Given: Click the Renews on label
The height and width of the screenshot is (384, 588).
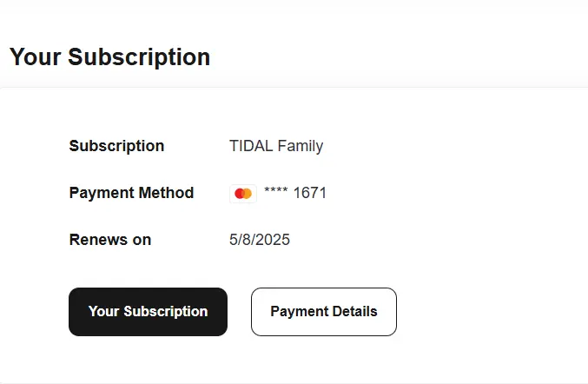Looking at the screenshot, I should point(110,240).
